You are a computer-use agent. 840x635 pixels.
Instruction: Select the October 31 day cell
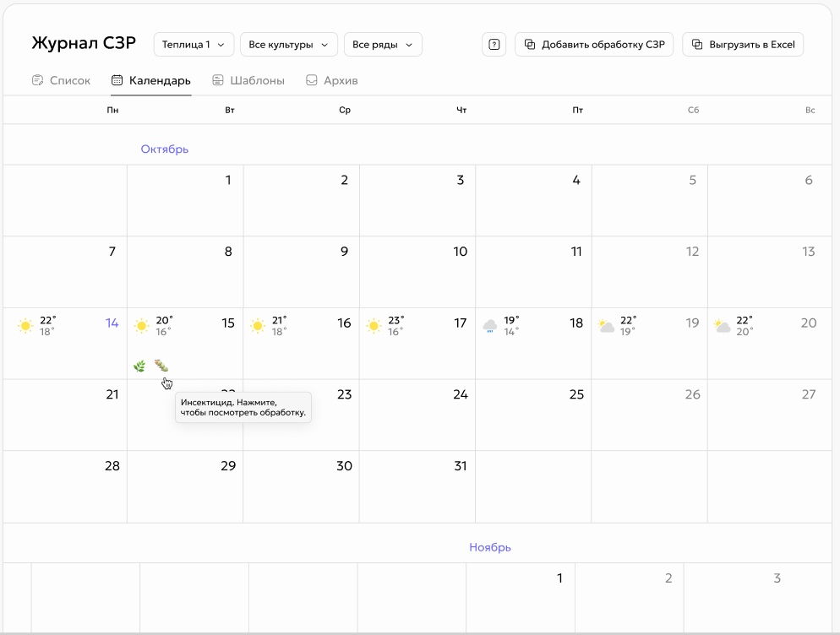coord(417,486)
